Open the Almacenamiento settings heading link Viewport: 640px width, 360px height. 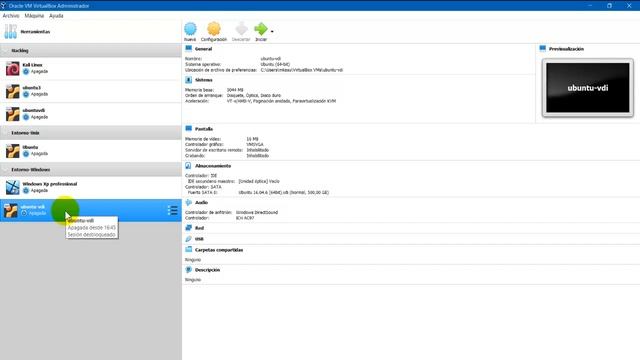click(x=213, y=166)
